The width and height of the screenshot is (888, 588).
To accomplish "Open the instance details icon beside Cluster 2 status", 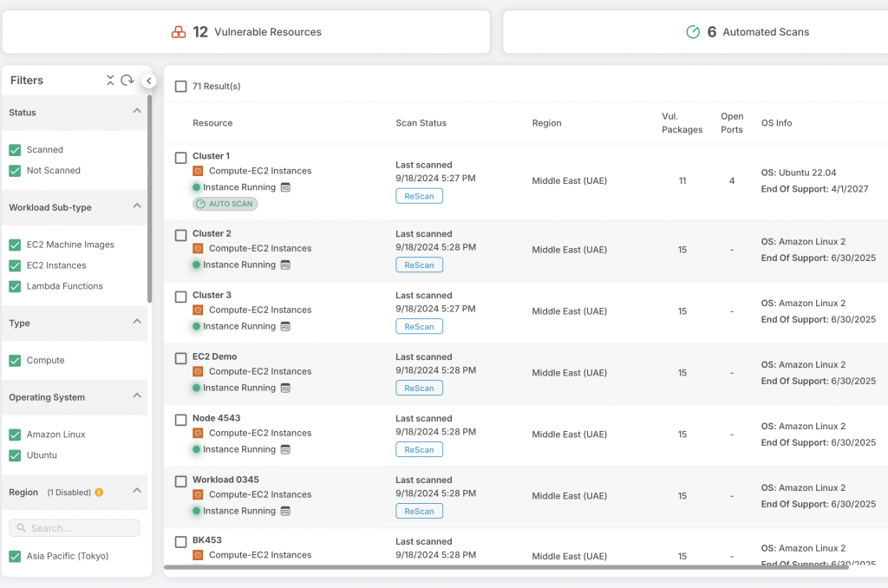I will [285, 265].
